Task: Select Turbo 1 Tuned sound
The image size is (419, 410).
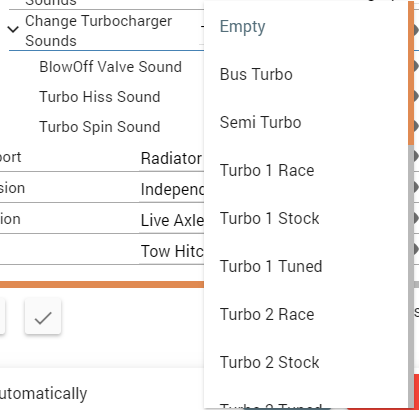Action: tap(306, 266)
